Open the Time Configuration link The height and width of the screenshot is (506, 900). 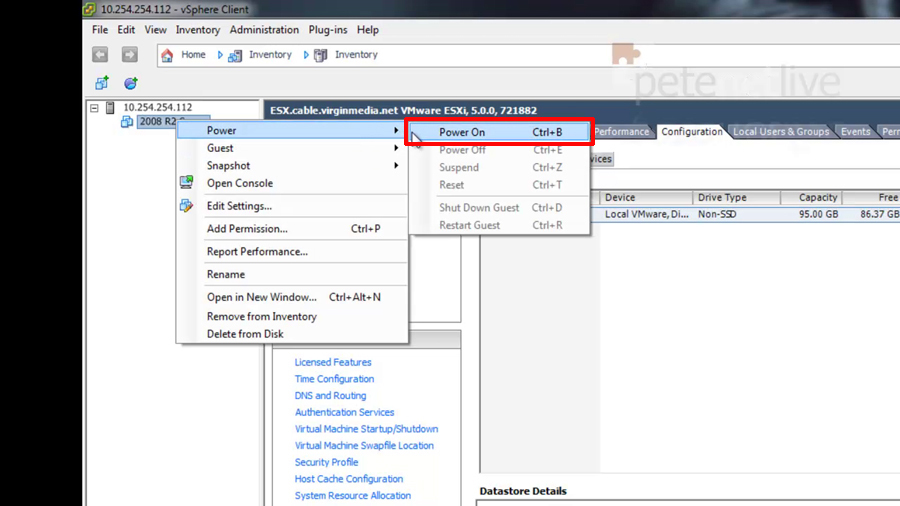[334, 379]
